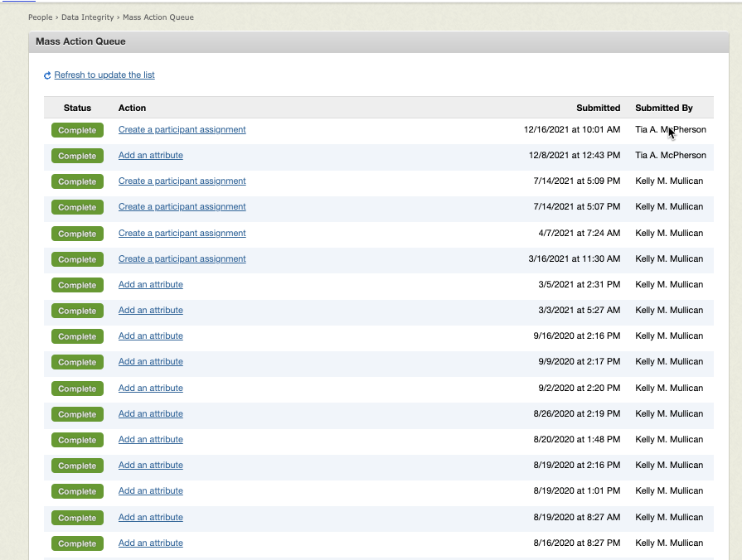The image size is (742, 560).
Task: Click Complete badge for 12/16/2021 row
Action: click(x=77, y=130)
